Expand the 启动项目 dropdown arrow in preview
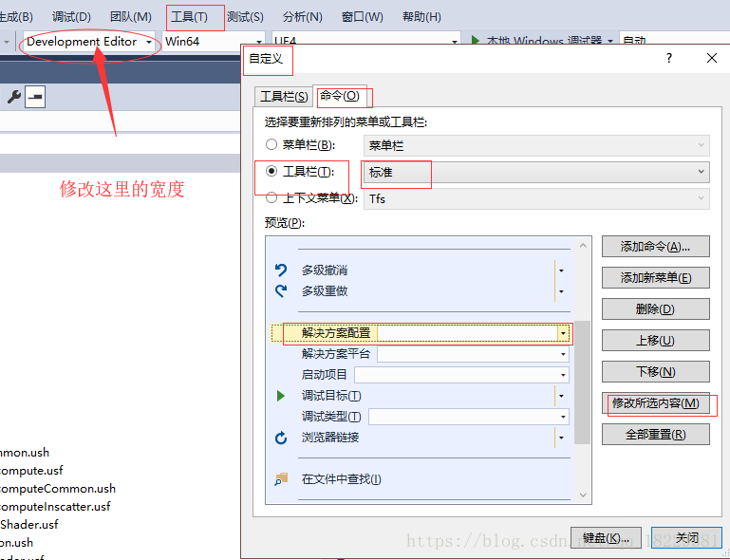730x560 pixels. click(x=563, y=375)
